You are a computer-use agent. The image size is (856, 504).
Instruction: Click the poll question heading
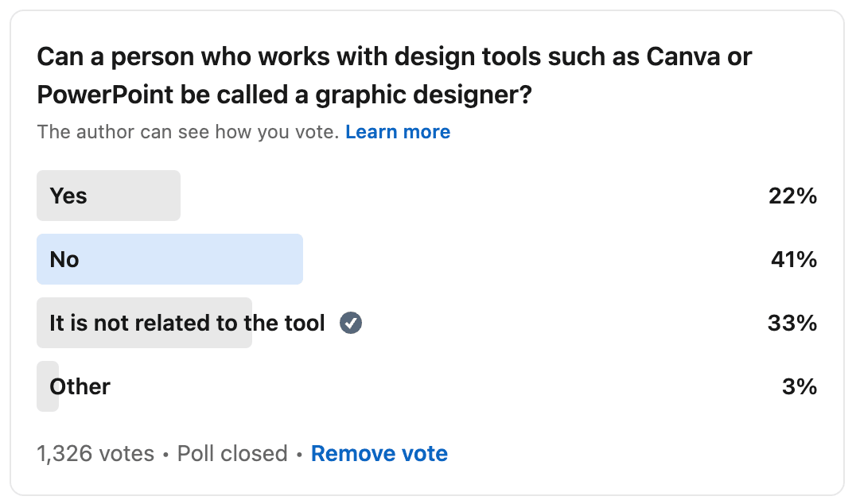click(394, 76)
